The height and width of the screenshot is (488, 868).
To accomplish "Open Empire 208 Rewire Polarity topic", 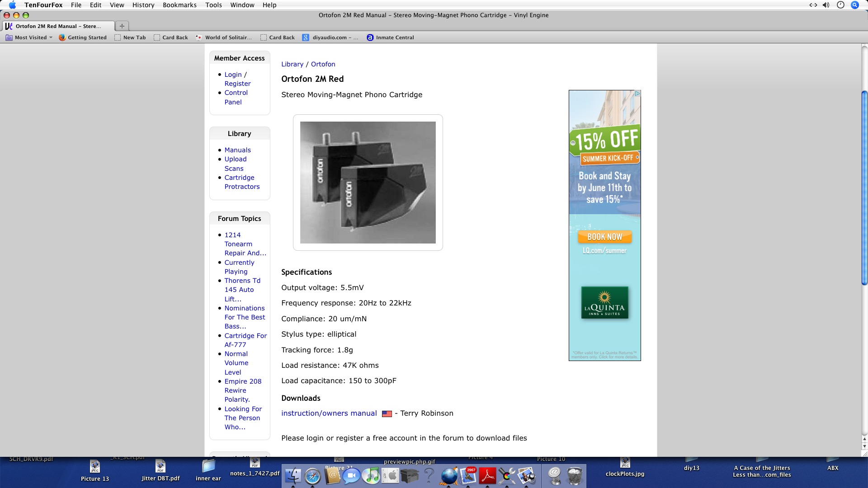I will pyautogui.click(x=243, y=390).
